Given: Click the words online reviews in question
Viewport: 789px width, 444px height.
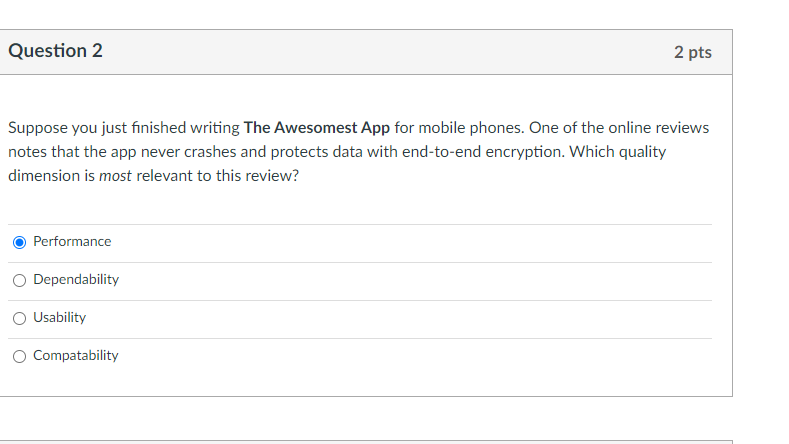Looking at the screenshot, I should (x=655, y=129).
